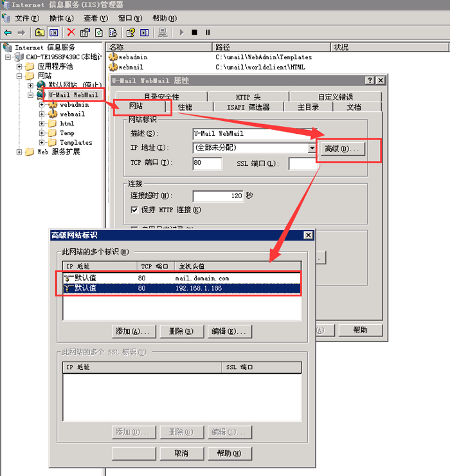Expand the webmail tree node
The image size is (450, 476).
(42, 114)
